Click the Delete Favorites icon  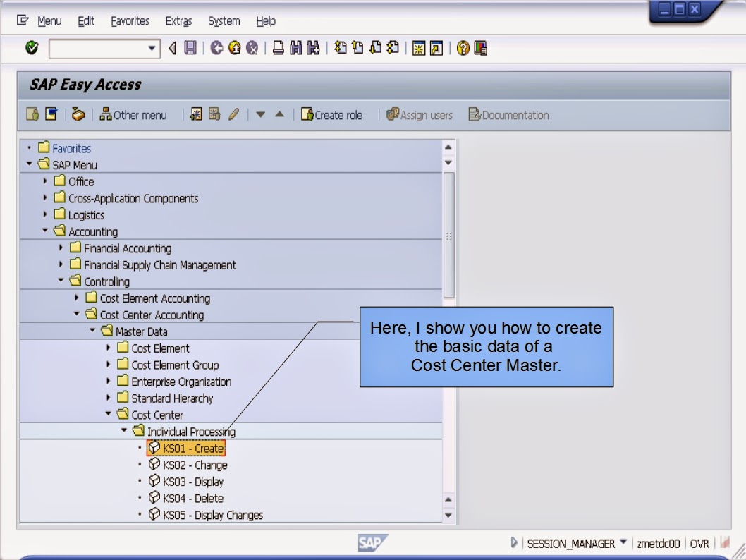tap(214, 115)
